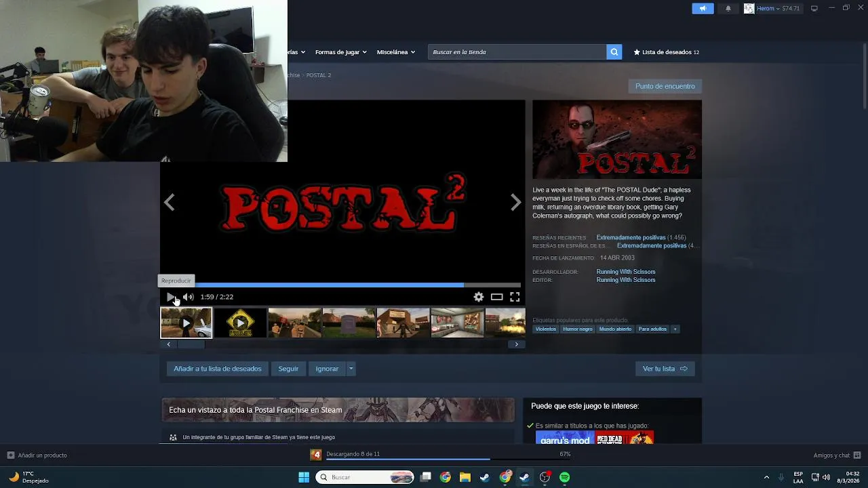
Task: Open OBS Studio from the taskbar
Action: (545, 477)
